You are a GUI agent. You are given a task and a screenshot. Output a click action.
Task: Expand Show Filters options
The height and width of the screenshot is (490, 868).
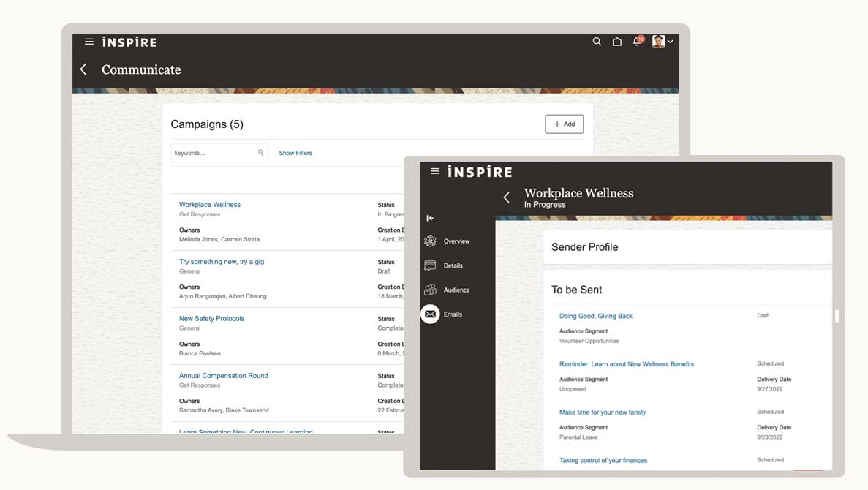tap(295, 153)
